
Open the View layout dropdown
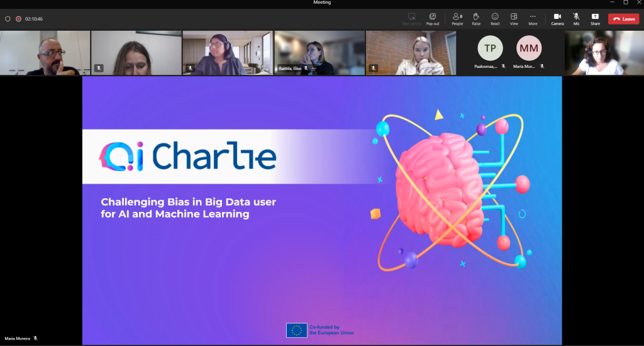(x=514, y=18)
